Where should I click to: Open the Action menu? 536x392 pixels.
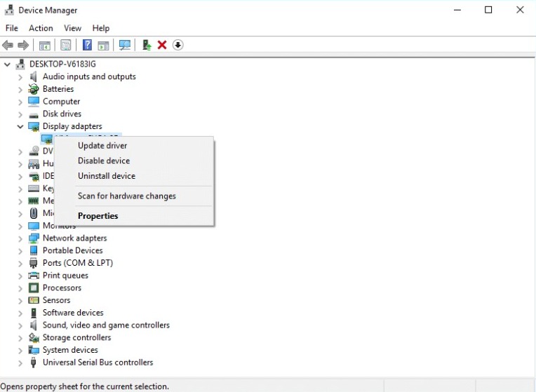[x=41, y=28]
